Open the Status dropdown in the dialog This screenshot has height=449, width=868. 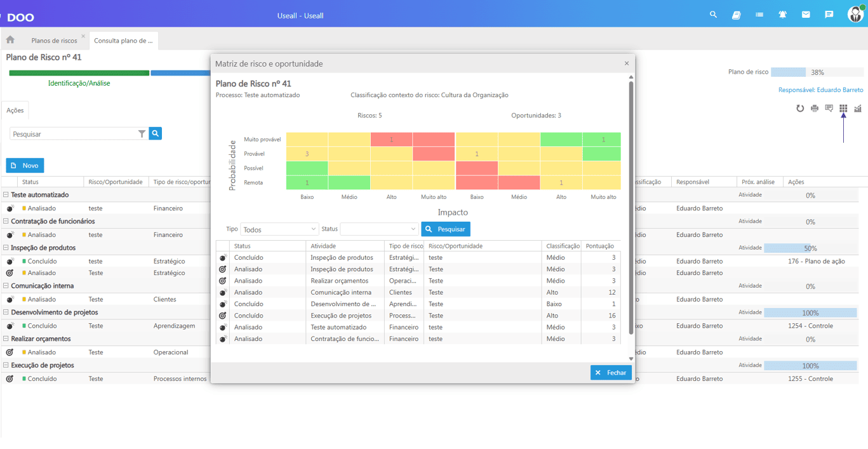pos(379,229)
